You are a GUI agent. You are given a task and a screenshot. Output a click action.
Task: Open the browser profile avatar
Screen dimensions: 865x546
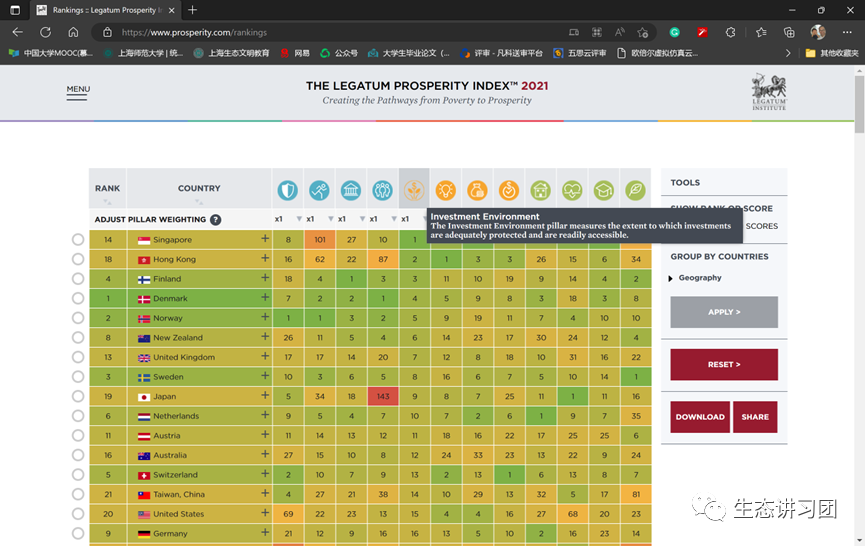click(818, 32)
